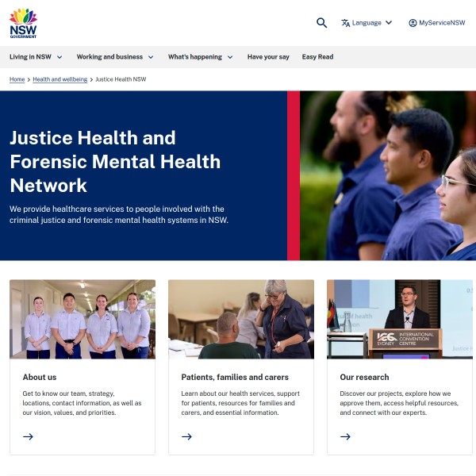The width and height of the screenshot is (476, 476).
Task: Open search with the magnifying glass icon
Action: 321,23
